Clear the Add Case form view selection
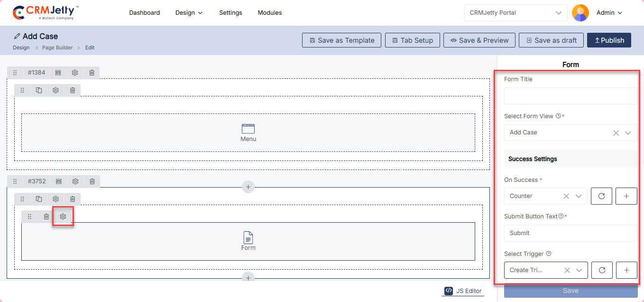 coord(616,133)
